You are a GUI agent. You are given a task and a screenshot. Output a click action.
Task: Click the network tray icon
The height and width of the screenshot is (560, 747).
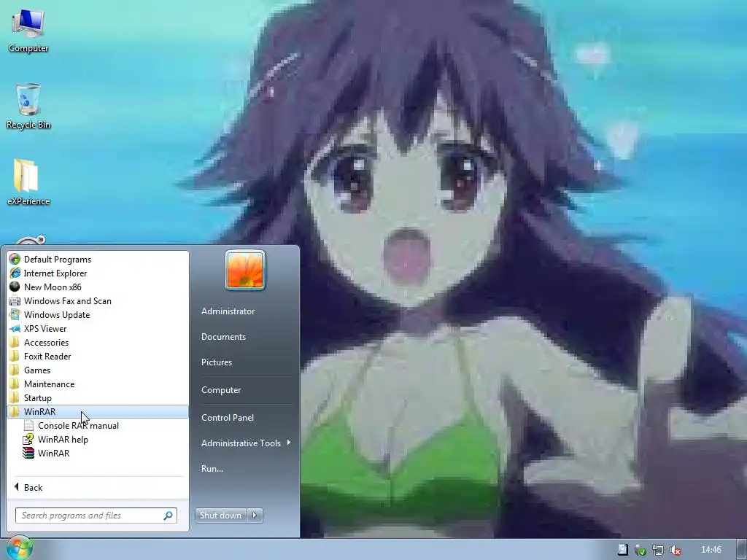coord(658,550)
